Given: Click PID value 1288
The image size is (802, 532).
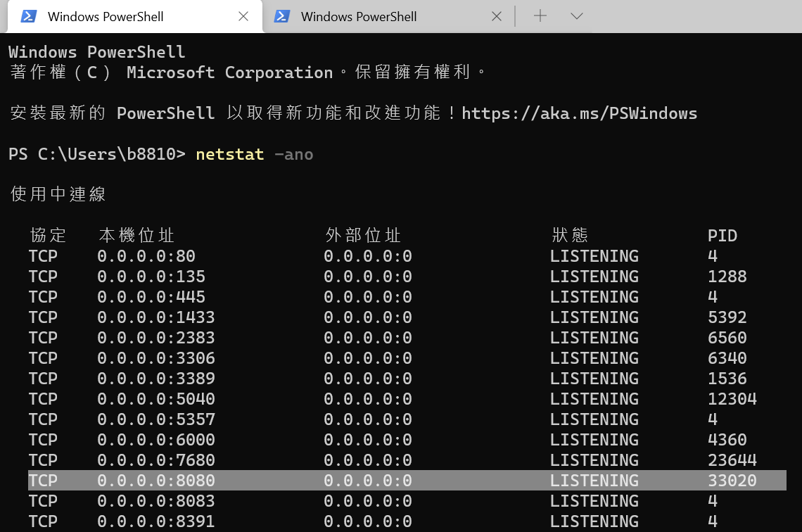Looking at the screenshot, I should pos(727,277).
